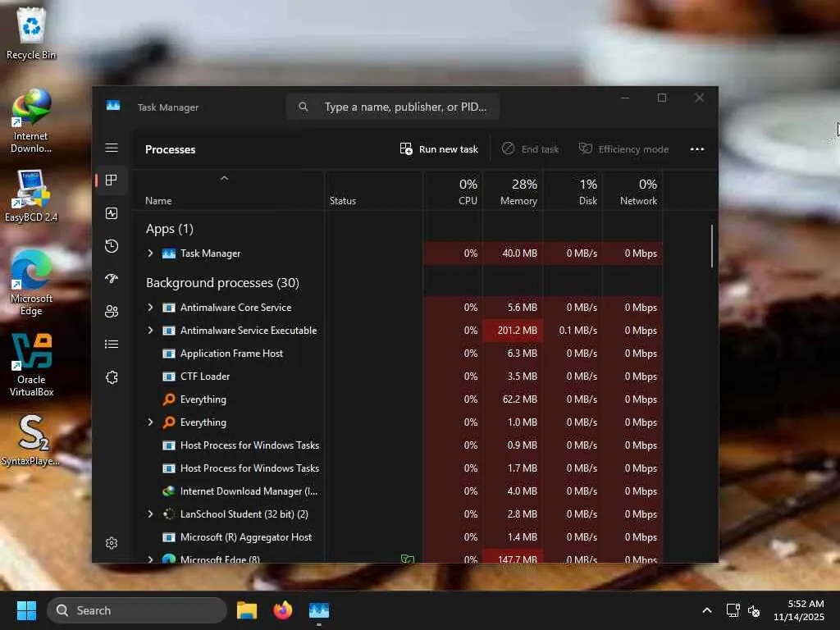Click the Task Manager title bar app icon
This screenshot has width=840, height=630.
pos(113,106)
